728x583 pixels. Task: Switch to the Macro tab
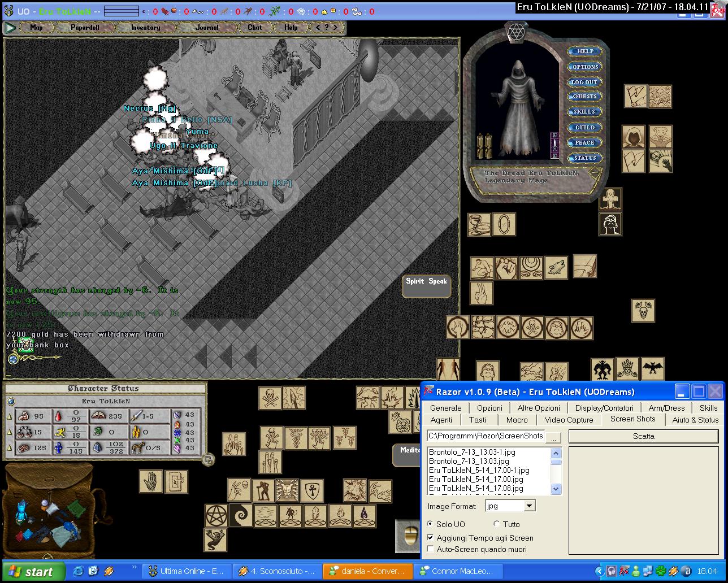coord(517,420)
